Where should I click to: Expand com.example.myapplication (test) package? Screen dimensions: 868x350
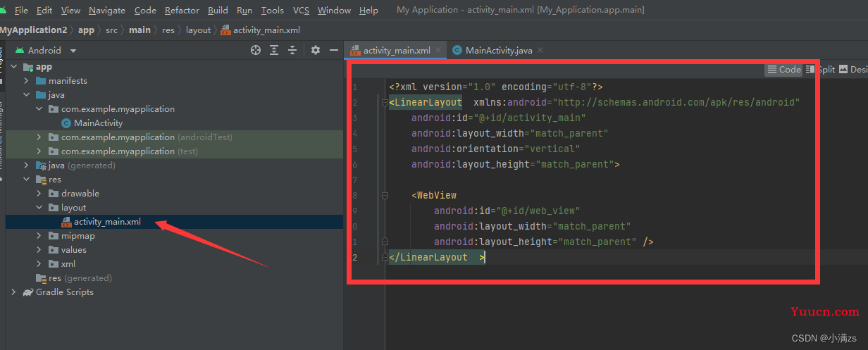pos(39,151)
